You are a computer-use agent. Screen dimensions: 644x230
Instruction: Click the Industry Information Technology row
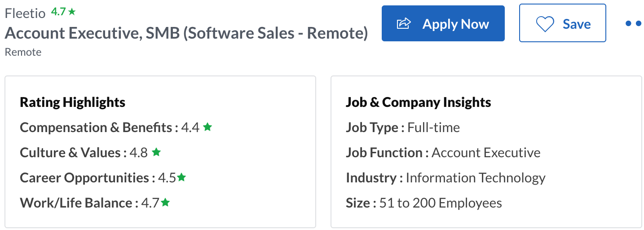pyautogui.click(x=446, y=178)
